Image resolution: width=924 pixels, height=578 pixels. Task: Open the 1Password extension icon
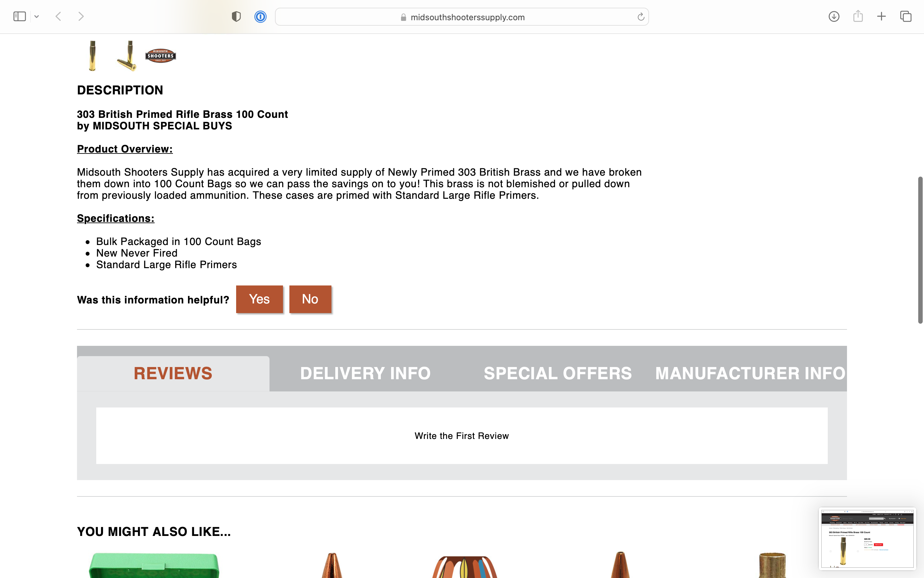point(261,16)
